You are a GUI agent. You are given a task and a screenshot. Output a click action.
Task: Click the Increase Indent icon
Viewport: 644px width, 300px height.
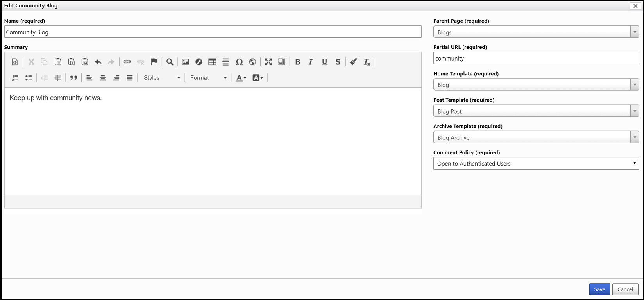(x=58, y=78)
